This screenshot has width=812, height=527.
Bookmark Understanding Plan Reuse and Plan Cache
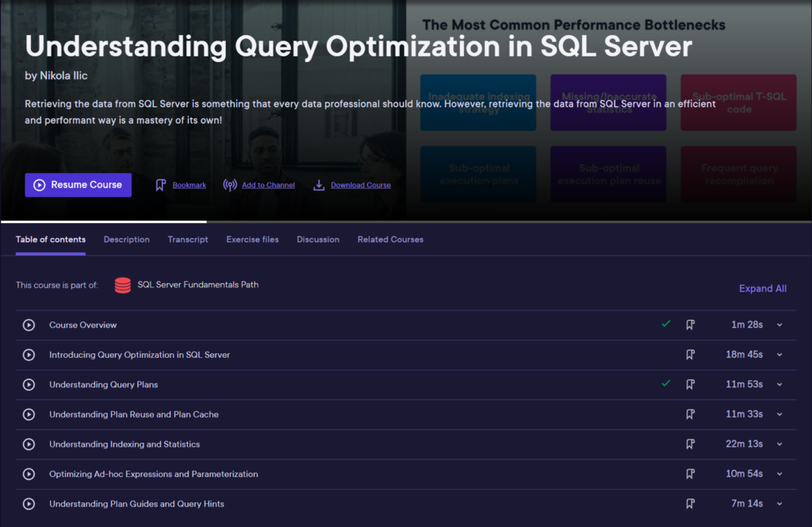tap(691, 414)
